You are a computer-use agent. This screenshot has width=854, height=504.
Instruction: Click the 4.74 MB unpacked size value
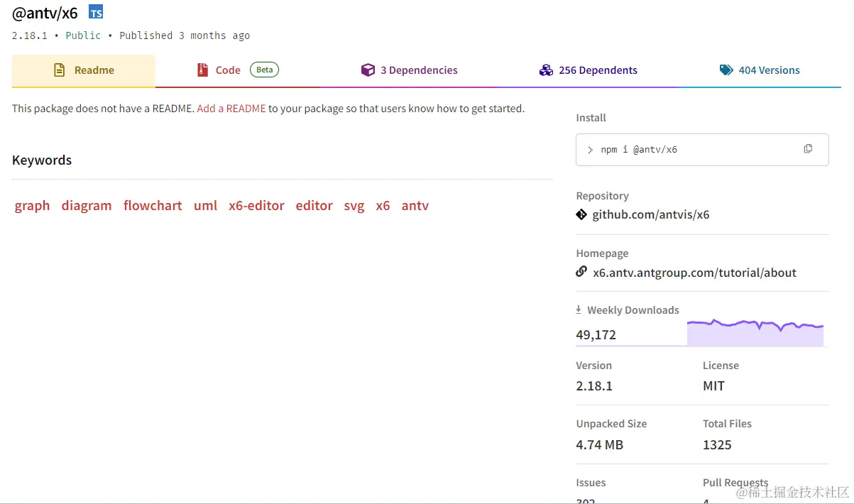[600, 445]
